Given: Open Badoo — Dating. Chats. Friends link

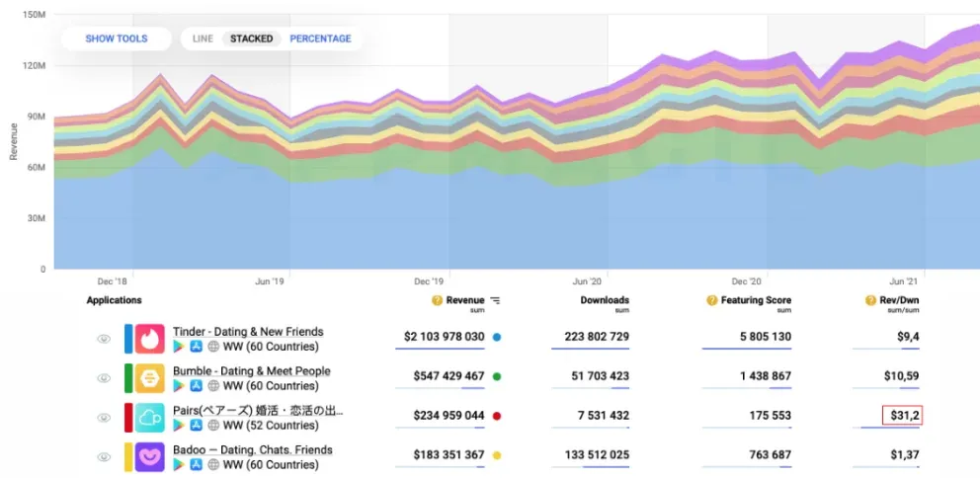Looking at the screenshot, I should pyautogui.click(x=253, y=450).
